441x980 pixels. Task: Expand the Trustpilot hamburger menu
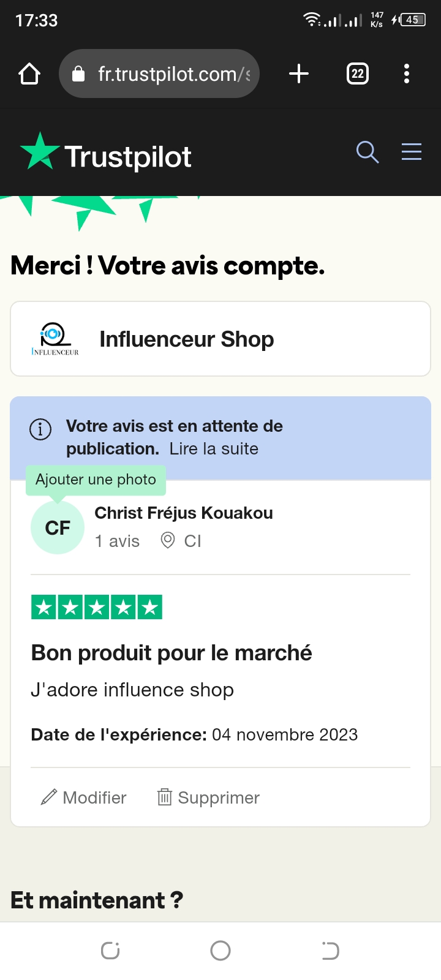[412, 152]
